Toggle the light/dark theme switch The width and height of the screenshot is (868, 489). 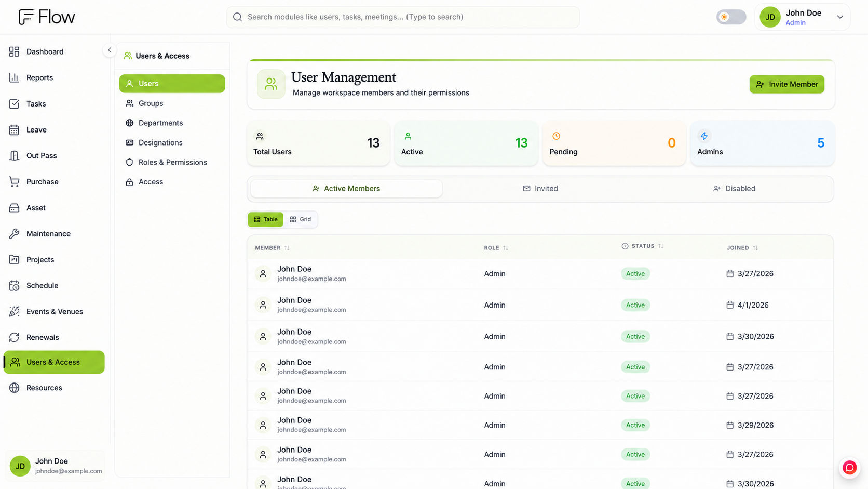coord(731,17)
